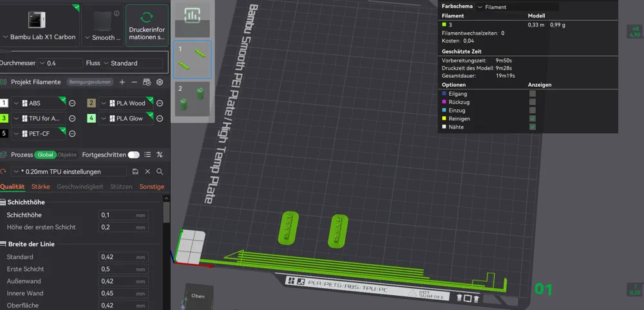Screen dimensions: 644x310
Task: Remove a filament using the minus icon
Action: pos(135,82)
